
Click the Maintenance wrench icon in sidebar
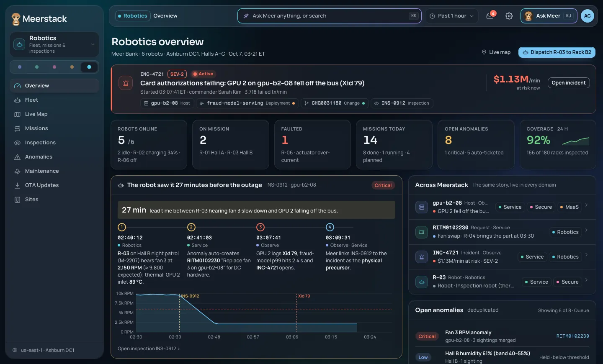[18, 171]
